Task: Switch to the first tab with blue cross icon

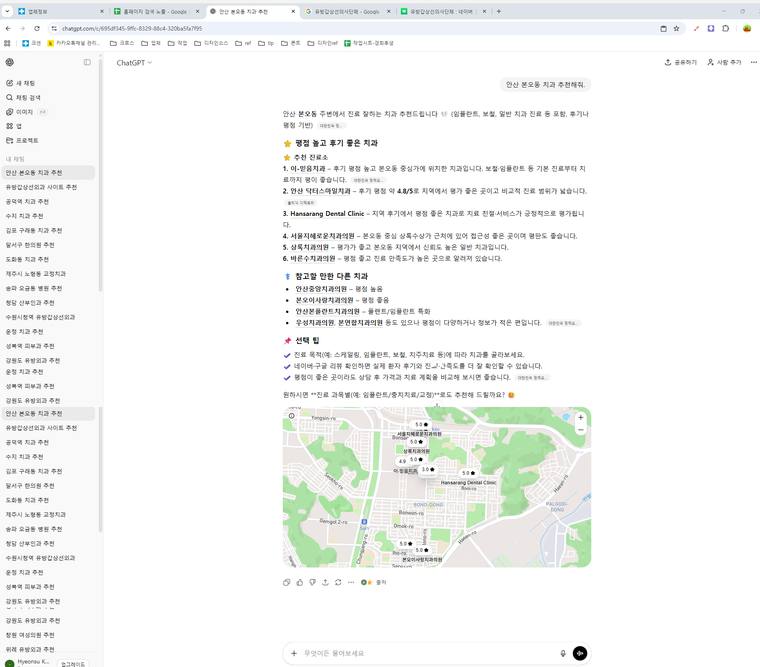Action: point(60,11)
